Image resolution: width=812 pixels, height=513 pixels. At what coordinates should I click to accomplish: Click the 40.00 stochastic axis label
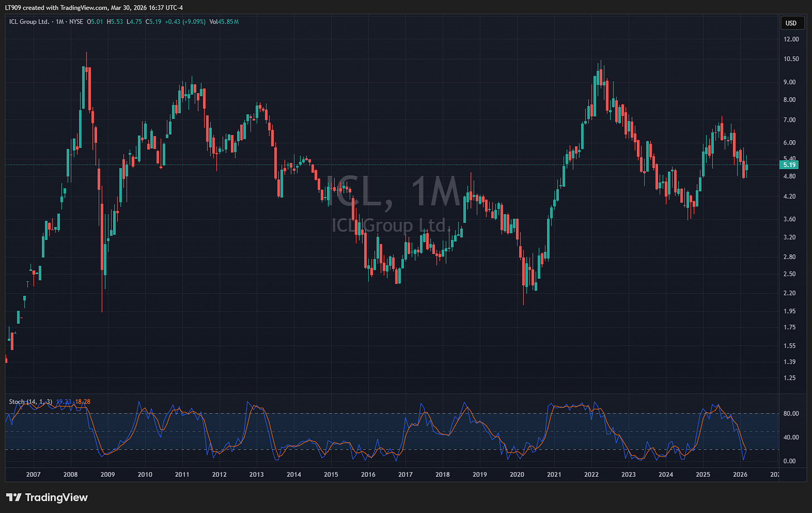[x=791, y=438]
